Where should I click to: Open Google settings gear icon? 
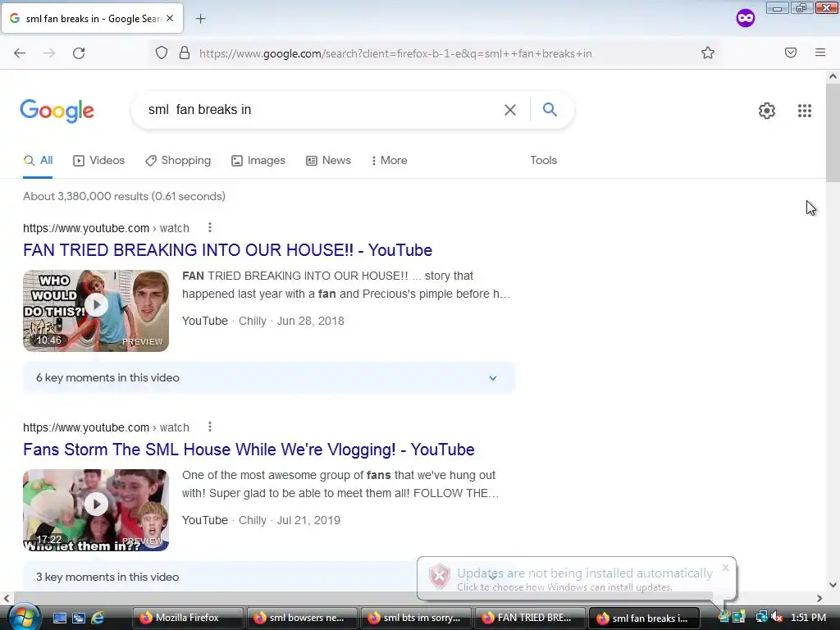pyautogui.click(x=767, y=111)
